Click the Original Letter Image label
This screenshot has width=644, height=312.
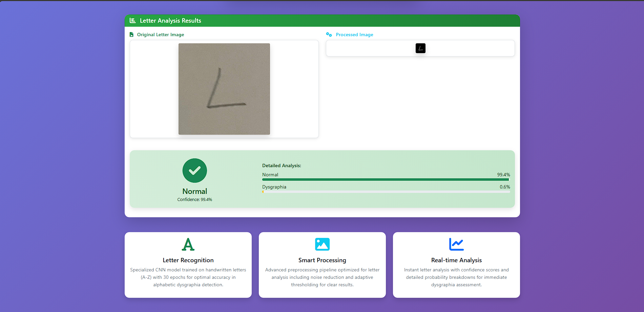pos(161,35)
